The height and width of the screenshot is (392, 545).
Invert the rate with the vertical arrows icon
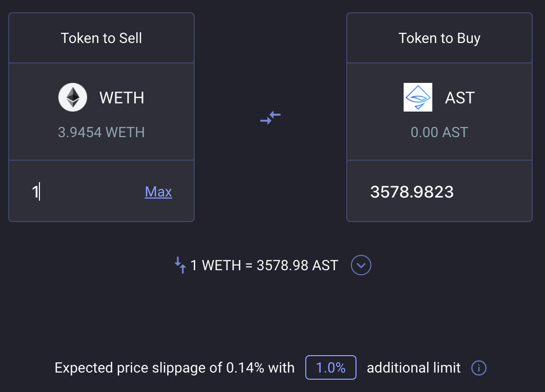[180, 265]
